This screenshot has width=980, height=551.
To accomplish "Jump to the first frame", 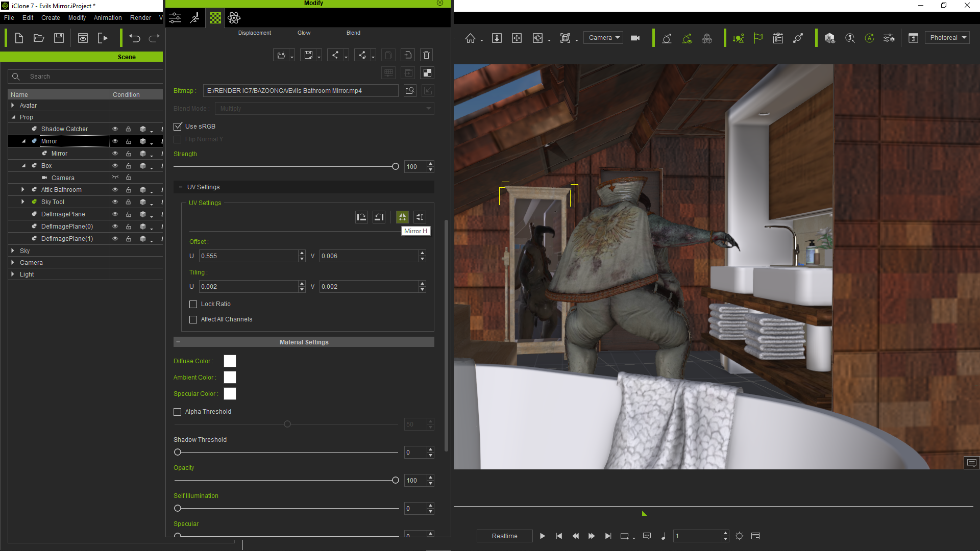I will [559, 536].
